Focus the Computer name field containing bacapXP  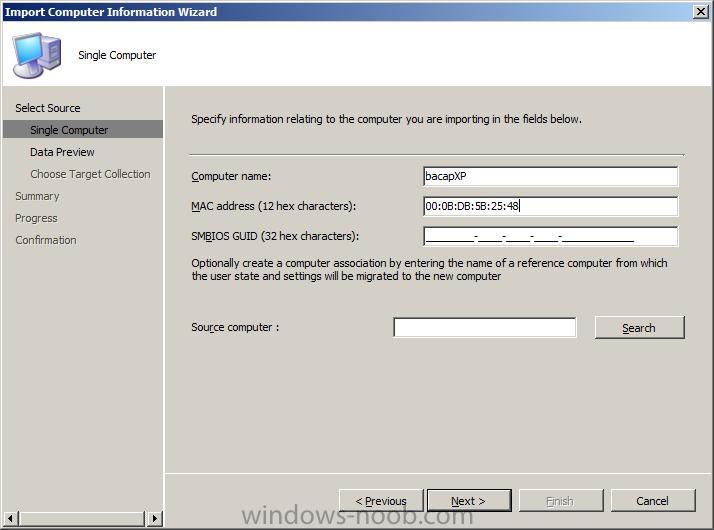click(551, 176)
